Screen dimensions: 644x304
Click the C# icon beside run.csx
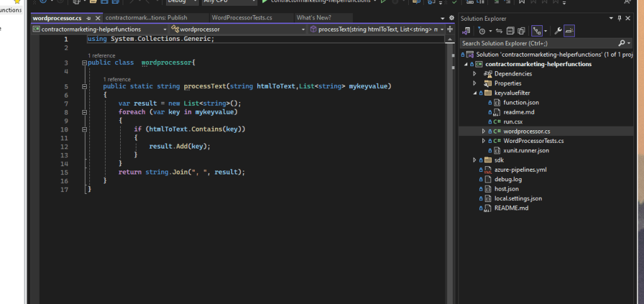(497, 121)
